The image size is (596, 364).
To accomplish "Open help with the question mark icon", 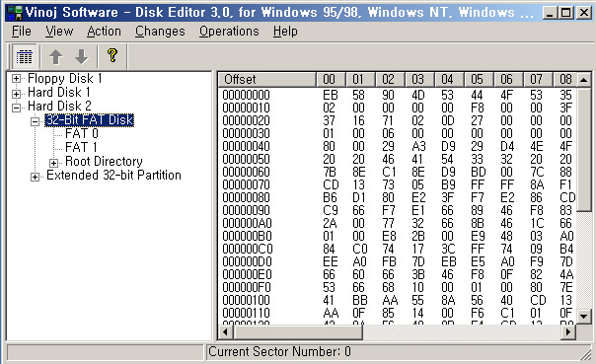I will click(112, 56).
